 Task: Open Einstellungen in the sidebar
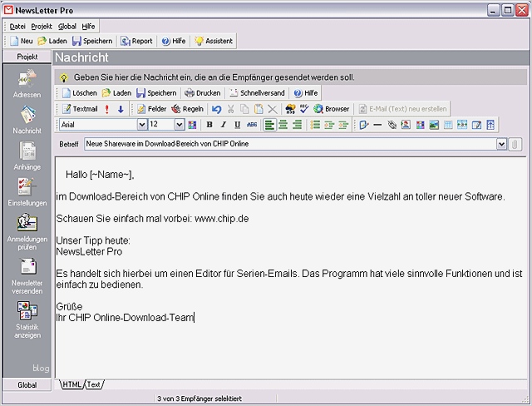point(27,192)
